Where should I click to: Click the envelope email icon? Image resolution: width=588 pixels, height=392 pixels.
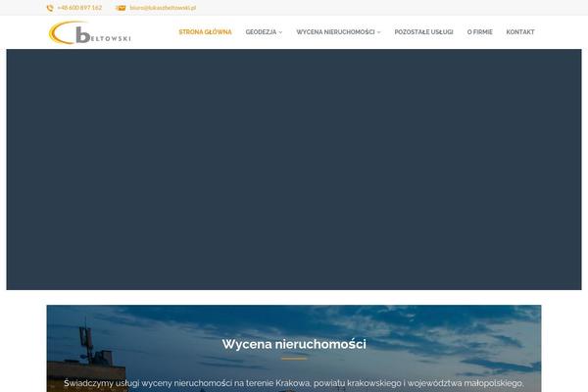point(121,8)
